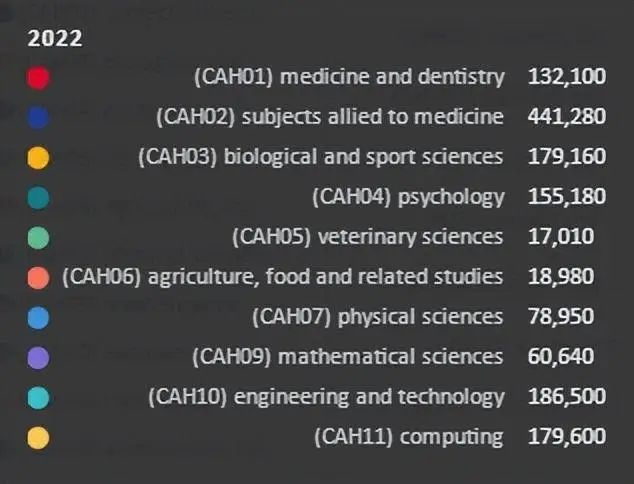This screenshot has height=484, width=634.
Task: Select the 60,640 mathematical sciences value
Action: pos(561,357)
